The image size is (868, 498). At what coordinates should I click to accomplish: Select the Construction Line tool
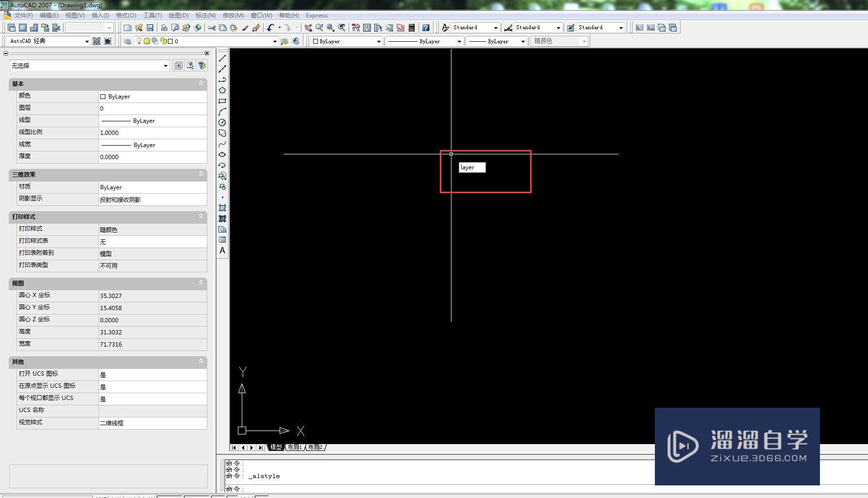click(222, 69)
